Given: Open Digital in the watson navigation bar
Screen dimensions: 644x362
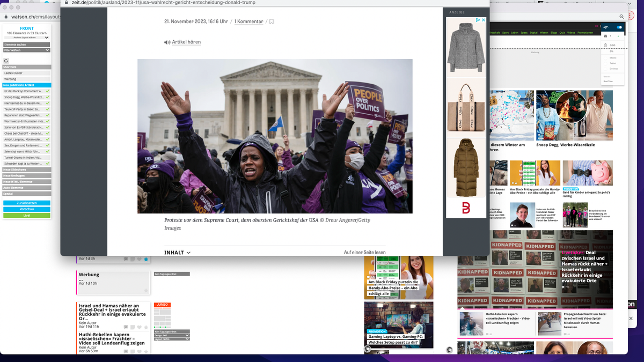Looking at the screenshot, I should pos(533,33).
